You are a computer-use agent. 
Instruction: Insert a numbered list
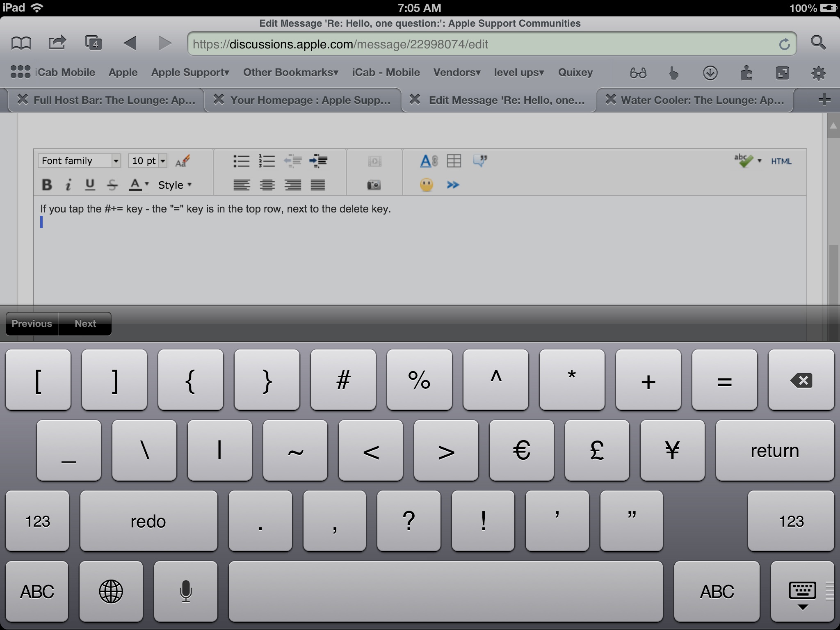pyautogui.click(x=267, y=161)
